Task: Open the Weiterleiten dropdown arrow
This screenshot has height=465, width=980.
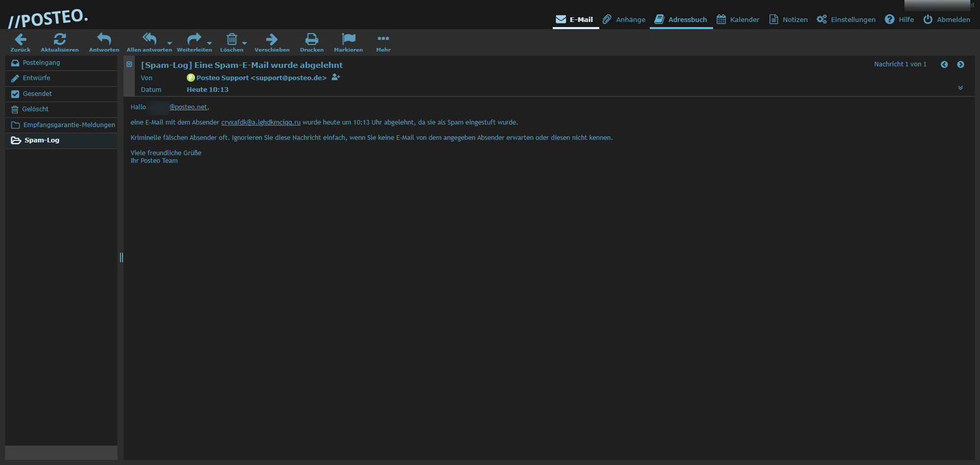Action: [x=209, y=43]
